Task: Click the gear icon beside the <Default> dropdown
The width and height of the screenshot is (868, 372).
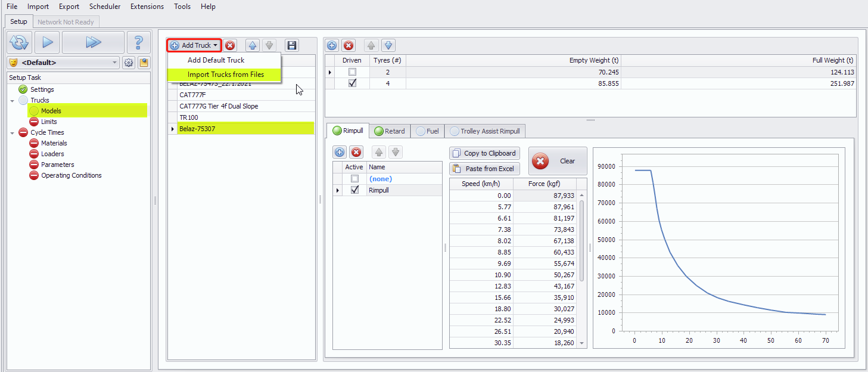Action: [x=129, y=63]
